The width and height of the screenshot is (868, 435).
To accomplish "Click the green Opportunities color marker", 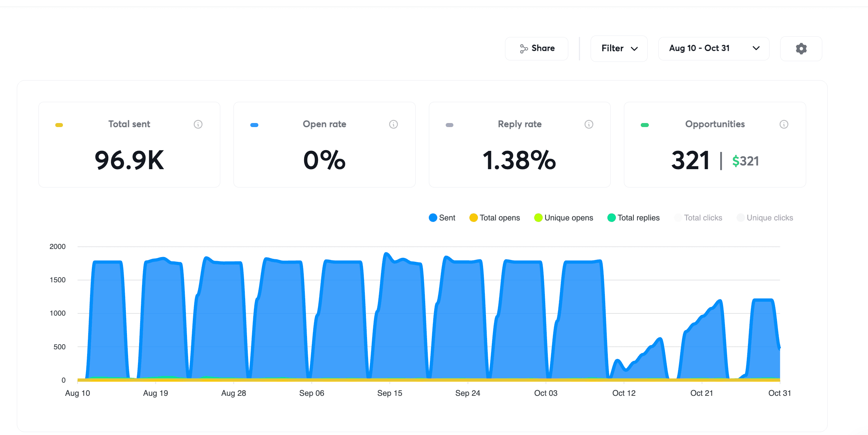I will click(645, 125).
